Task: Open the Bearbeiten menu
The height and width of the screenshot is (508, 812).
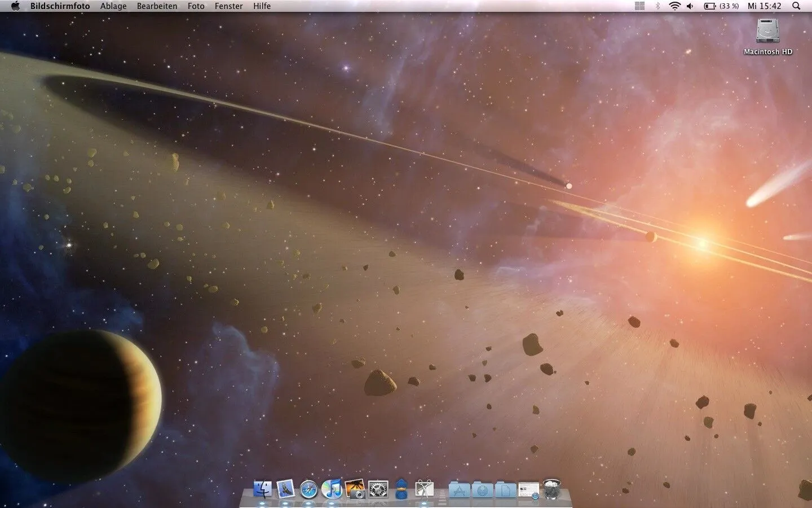Action: (157, 6)
